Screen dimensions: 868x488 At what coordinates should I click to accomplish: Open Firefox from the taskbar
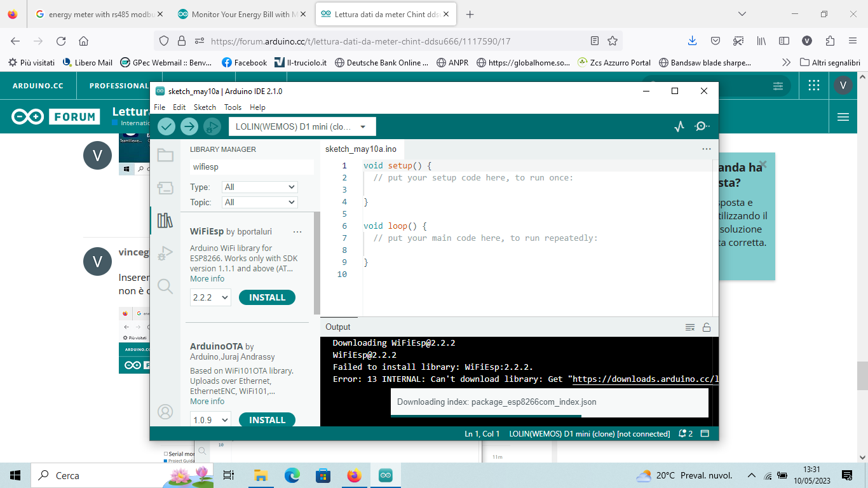click(354, 475)
